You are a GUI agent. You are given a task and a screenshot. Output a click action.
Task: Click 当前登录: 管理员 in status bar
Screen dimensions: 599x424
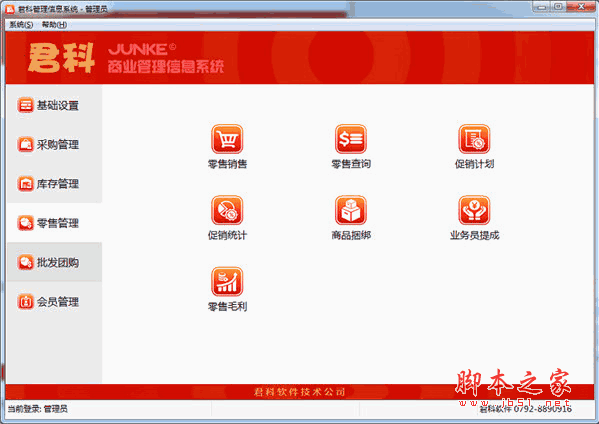(x=37, y=409)
